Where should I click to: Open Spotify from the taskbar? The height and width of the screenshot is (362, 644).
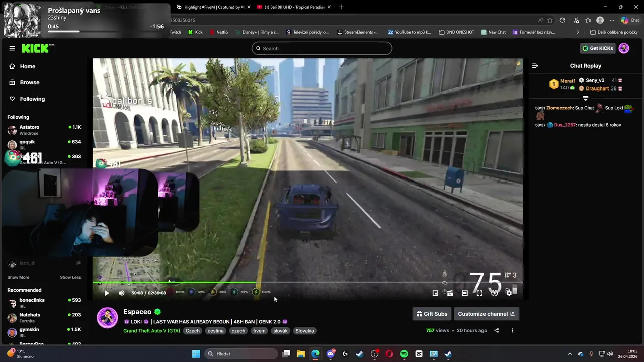pyautogui.click(x=404, y=354)
